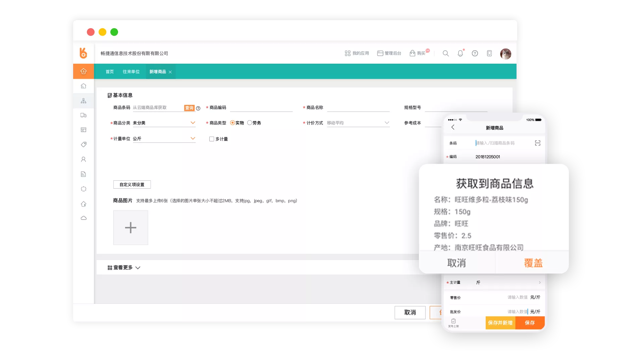
Task: Select the organization hierarchy sidebar icon
Action: click(84, 101)
